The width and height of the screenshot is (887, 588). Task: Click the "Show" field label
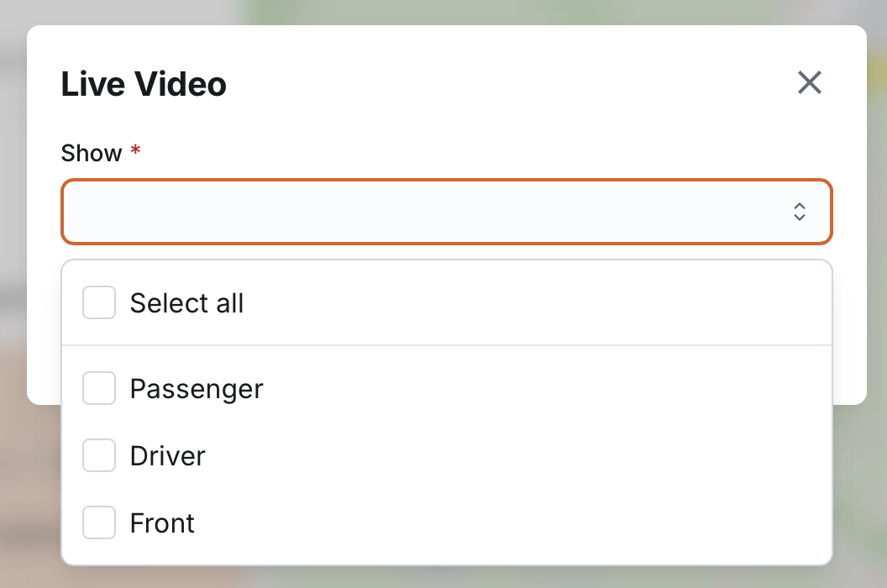[92, 153]
